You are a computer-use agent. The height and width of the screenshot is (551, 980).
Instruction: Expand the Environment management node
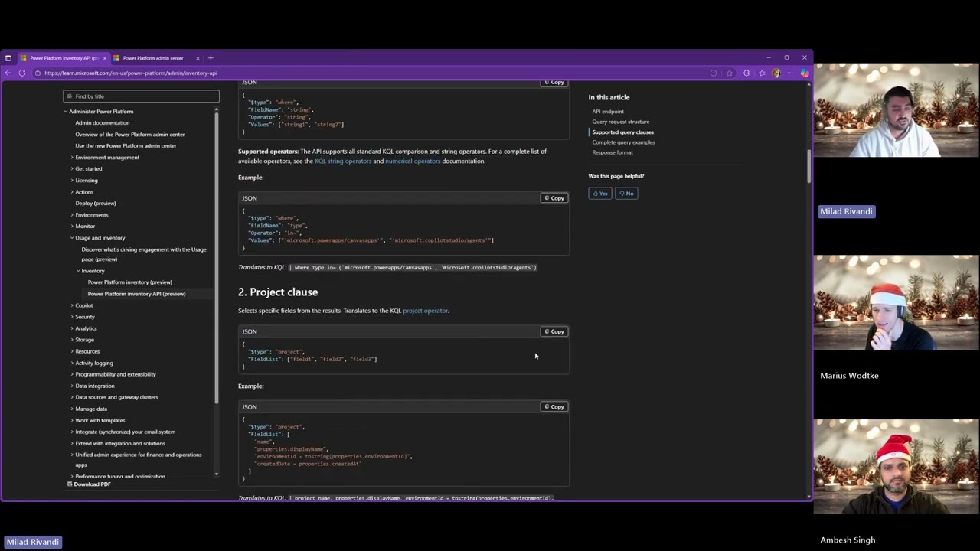click(x=72, y=158)
